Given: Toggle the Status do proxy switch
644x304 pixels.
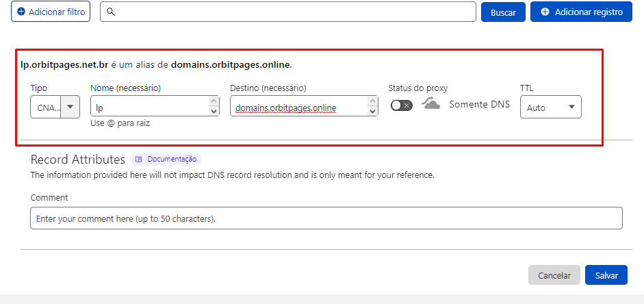Looking at the screenshot, I should pyautogui.click(x=402, y=105).
